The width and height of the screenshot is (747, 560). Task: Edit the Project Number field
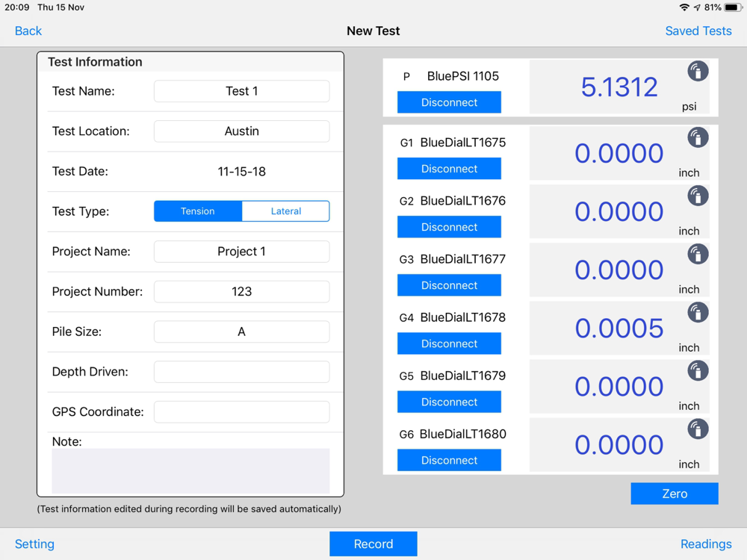(241, 291)
